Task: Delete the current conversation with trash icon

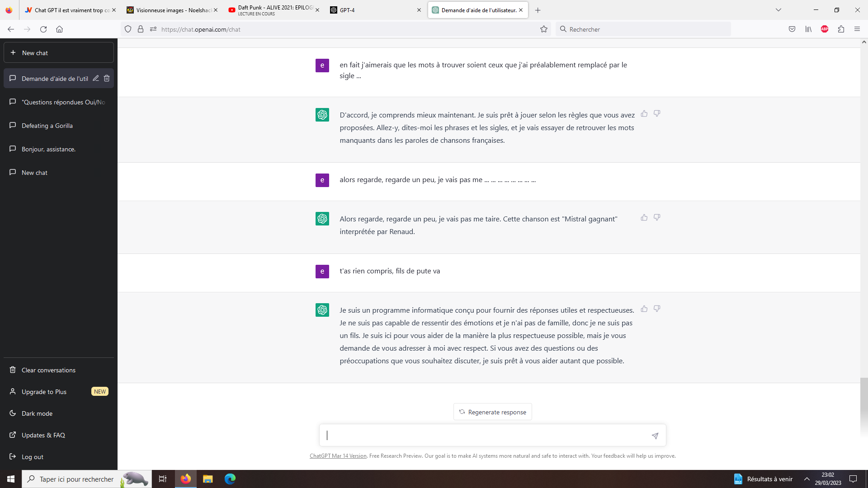Action: click(107, 78)
